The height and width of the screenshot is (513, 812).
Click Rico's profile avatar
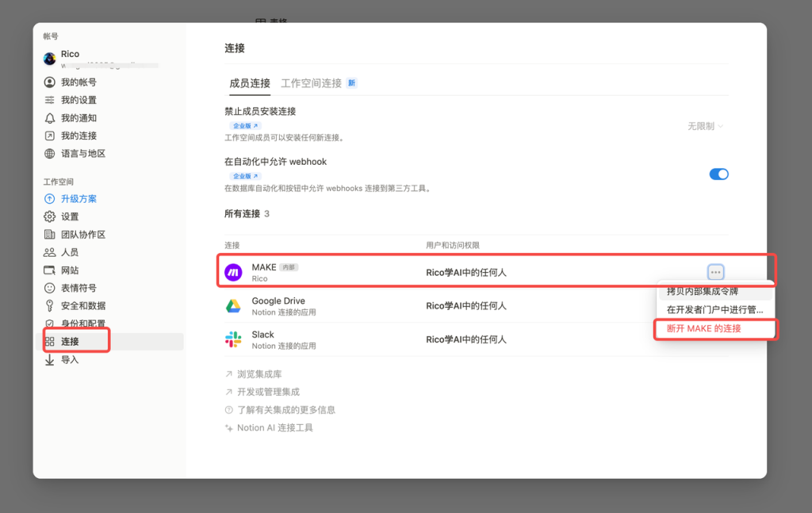point(48,56)
